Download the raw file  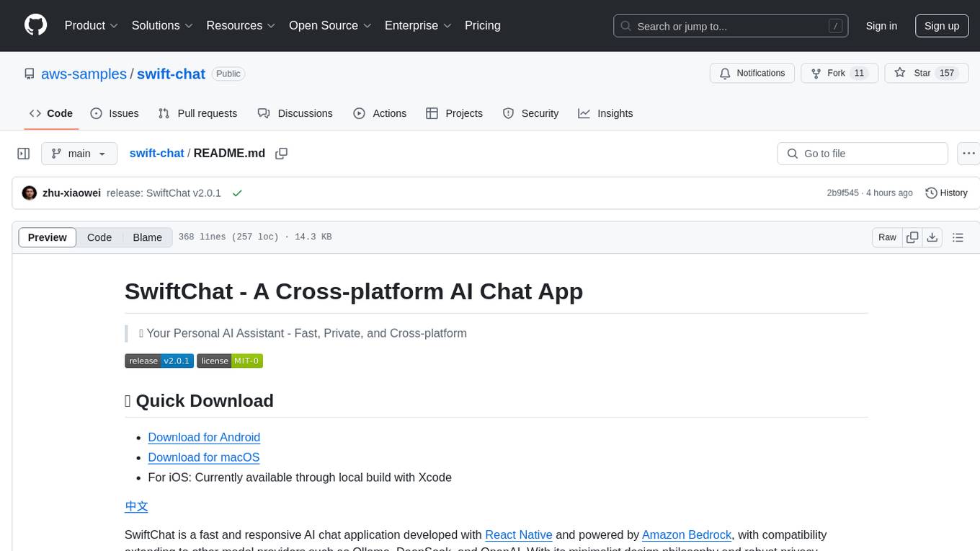coord(932,237)
